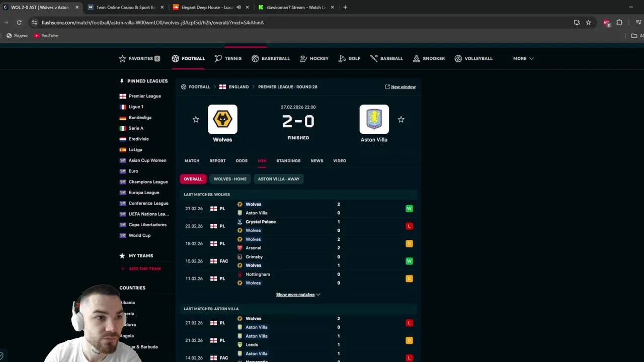644x362 pixels.
Task: Select Tennis sport in navigation
Action: (228, 58)
